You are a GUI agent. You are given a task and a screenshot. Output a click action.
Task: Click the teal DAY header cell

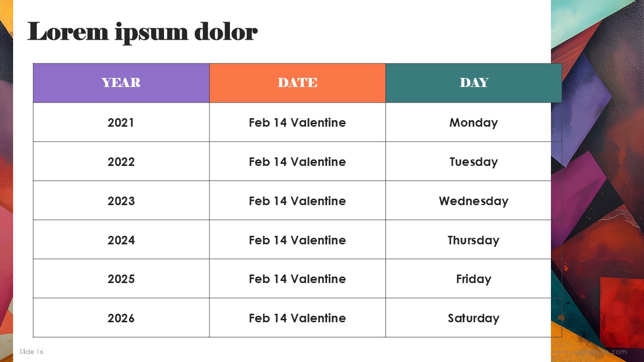(473, 83)
